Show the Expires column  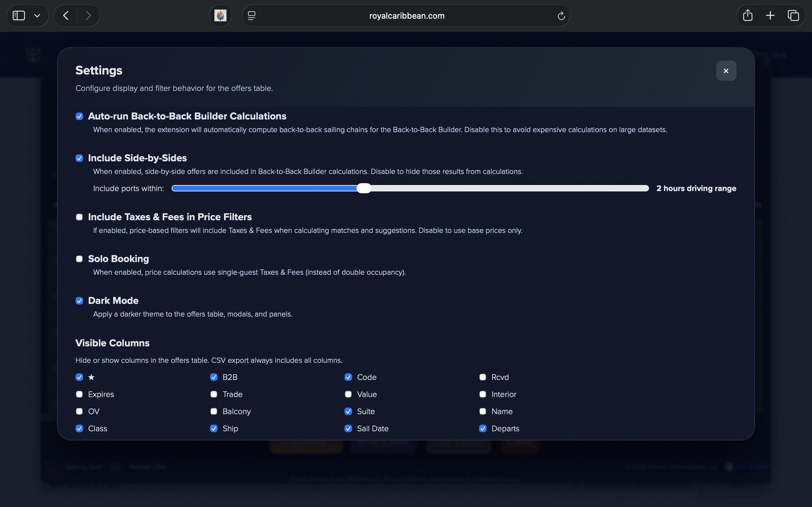point(79,394)
